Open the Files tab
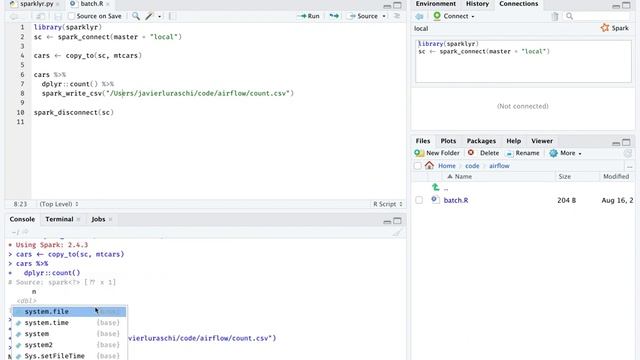This screenshot has height=360, width=640. tap(423, 141)
